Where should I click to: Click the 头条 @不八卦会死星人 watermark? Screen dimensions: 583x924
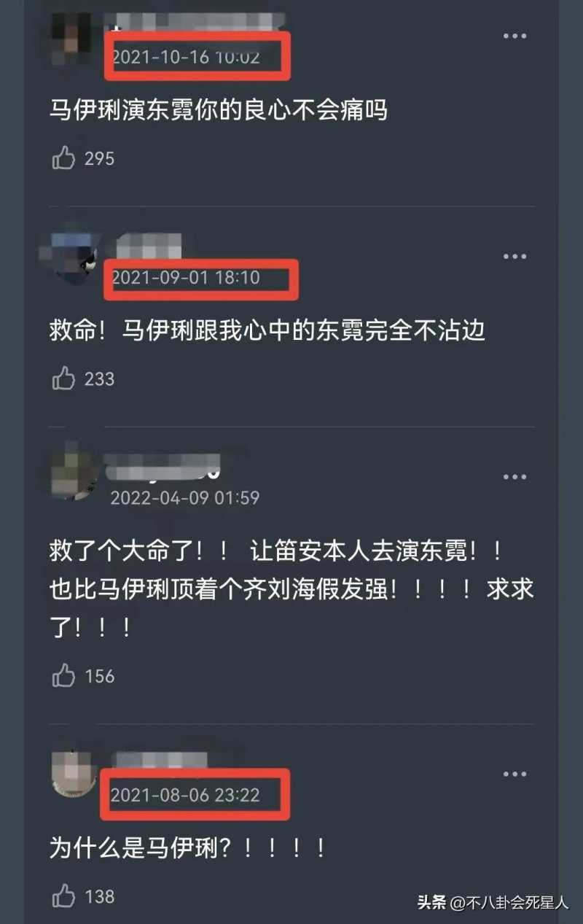493,903
